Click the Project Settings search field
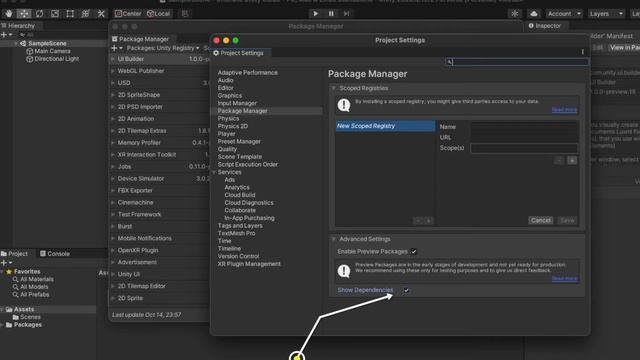This screenshot has width=640, height=360. click(x=517, y=62)
